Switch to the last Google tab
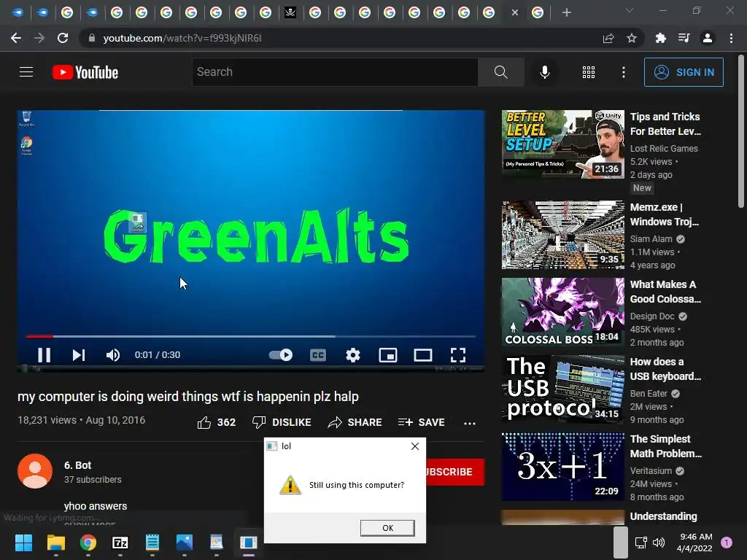The height and width of the screenshot is (560, 747). (538, 12)
